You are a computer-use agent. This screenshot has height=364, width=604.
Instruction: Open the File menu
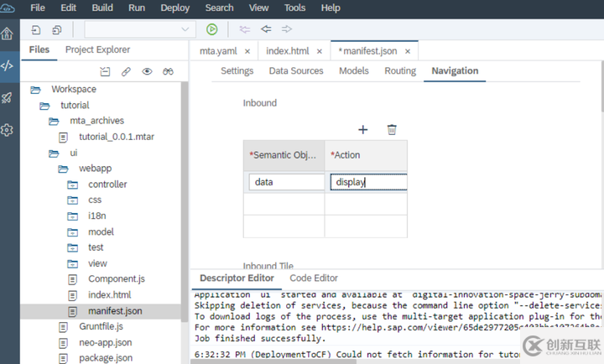pyautogui.click(x=38, y=8)
